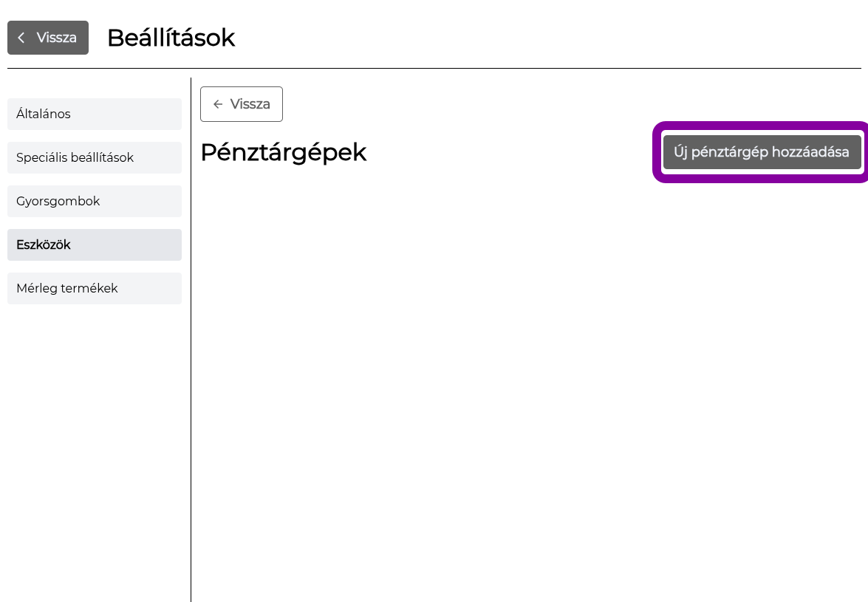
Task: Select the Gyorsgombok sidebar item
Action: [94, 202]
